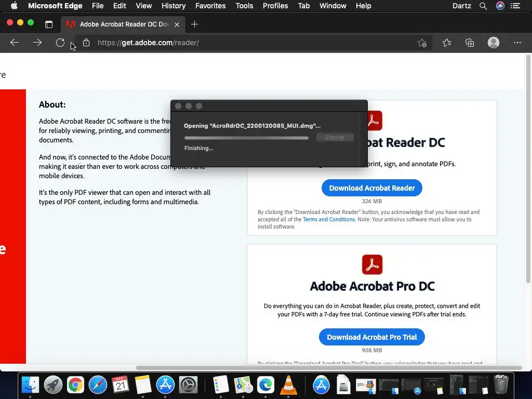532x399 pixels.
Task: Open Google Chrome from the Dock
Action: tap(75, 385)
